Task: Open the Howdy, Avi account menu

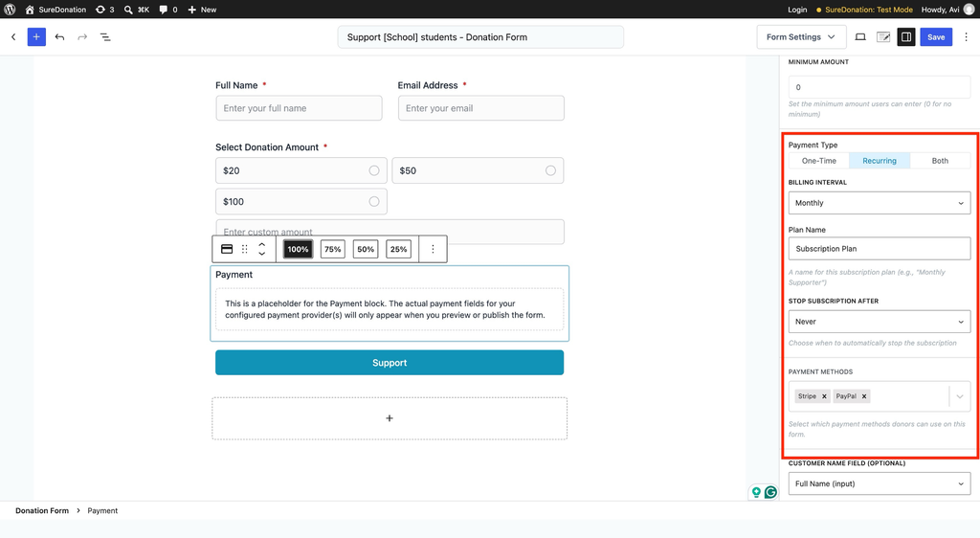Action: (x=947, y=10)
